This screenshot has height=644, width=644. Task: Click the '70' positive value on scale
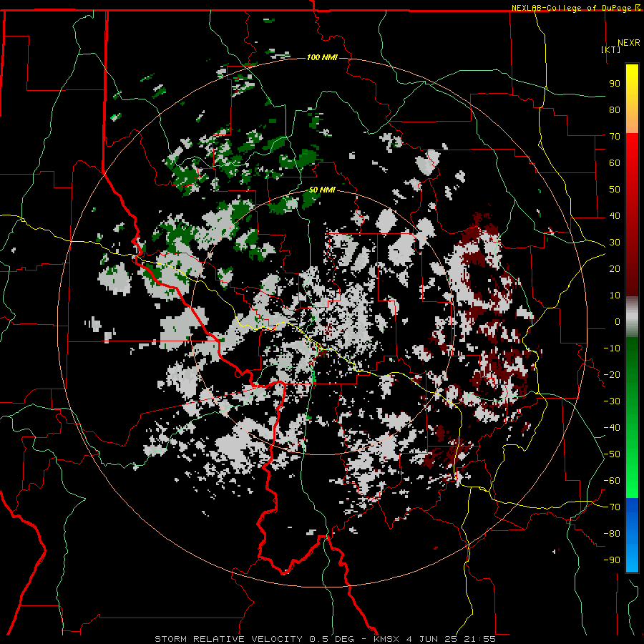[615, 137]
